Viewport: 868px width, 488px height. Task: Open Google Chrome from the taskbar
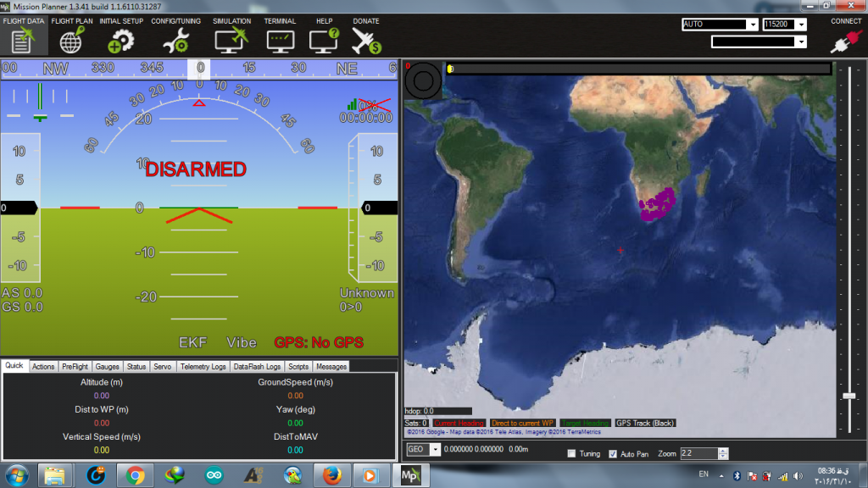(x=135, y=475)
